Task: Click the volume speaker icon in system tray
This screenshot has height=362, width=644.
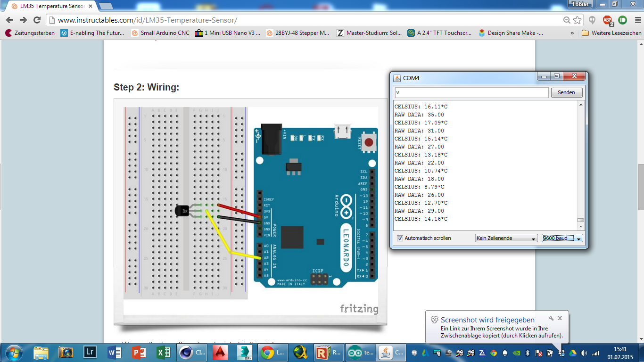Action: [x=584, y=354]
